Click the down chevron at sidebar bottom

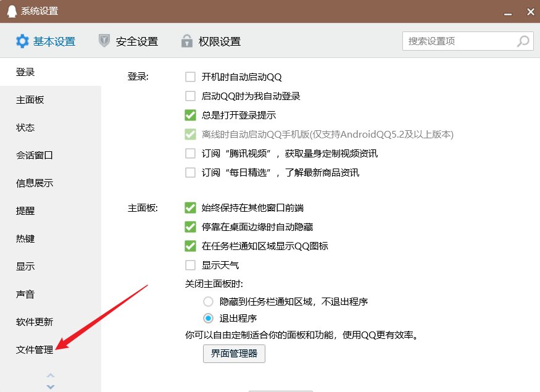(x=51, y=386)
